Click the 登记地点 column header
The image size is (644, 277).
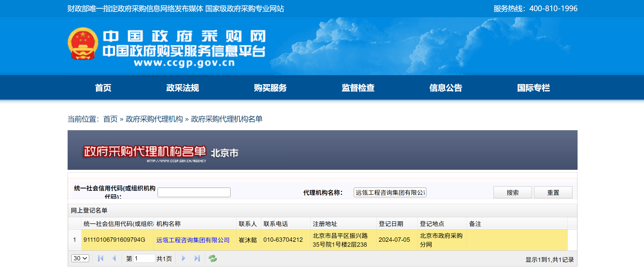[x=442, y=224]
